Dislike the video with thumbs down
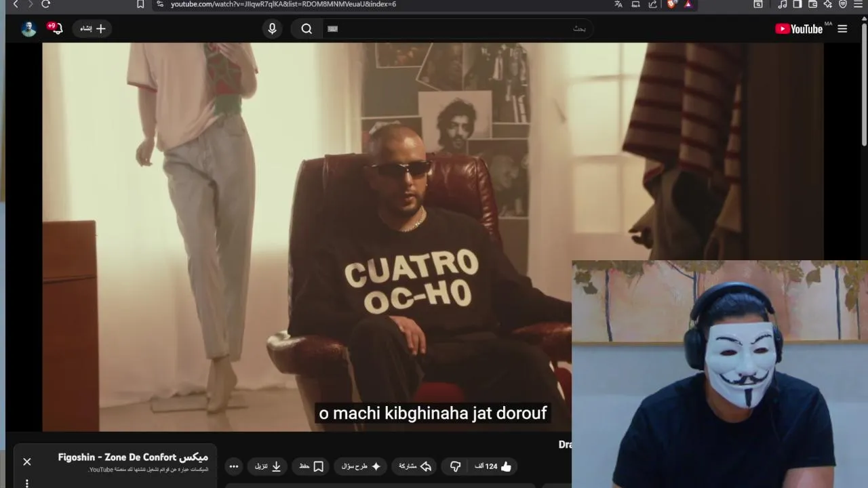 pyautogui.click(x=455, y=466)
